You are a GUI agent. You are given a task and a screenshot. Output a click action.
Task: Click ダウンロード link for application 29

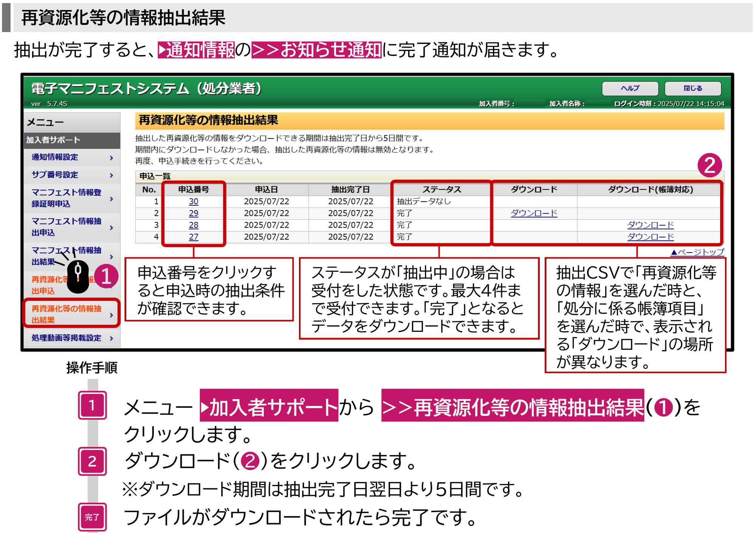(534, 213)
